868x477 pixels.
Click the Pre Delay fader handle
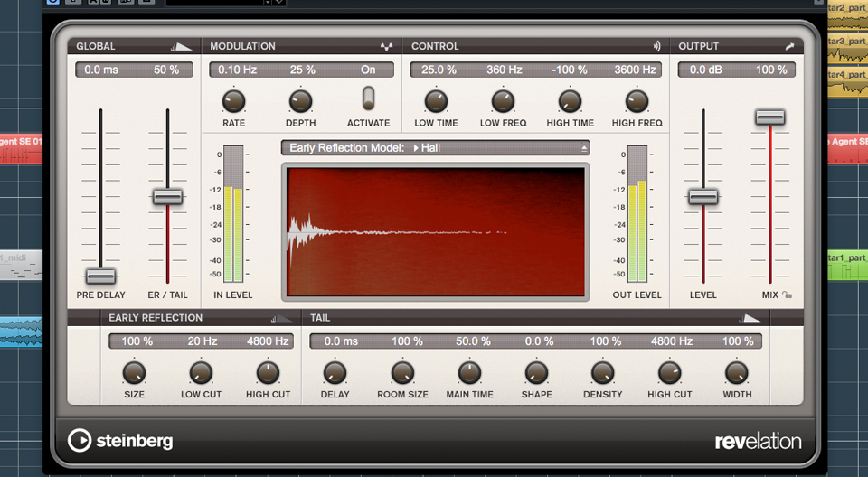(100, 276)
